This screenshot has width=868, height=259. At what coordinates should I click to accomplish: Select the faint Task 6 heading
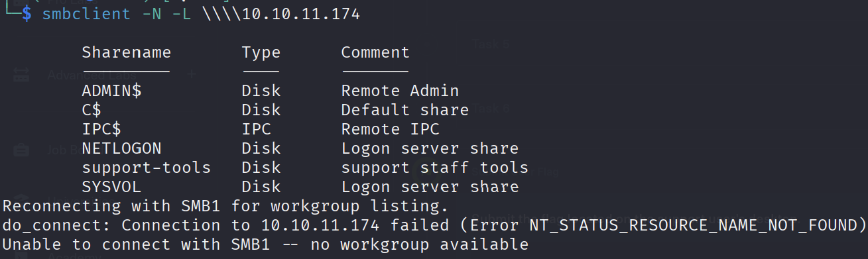pyautogui.click(x=491, y=109)
